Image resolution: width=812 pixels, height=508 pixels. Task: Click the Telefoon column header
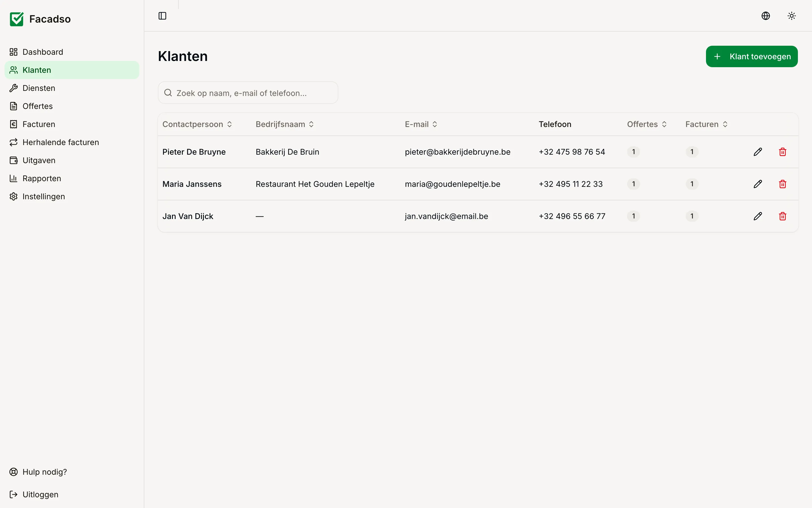[555, 124]
